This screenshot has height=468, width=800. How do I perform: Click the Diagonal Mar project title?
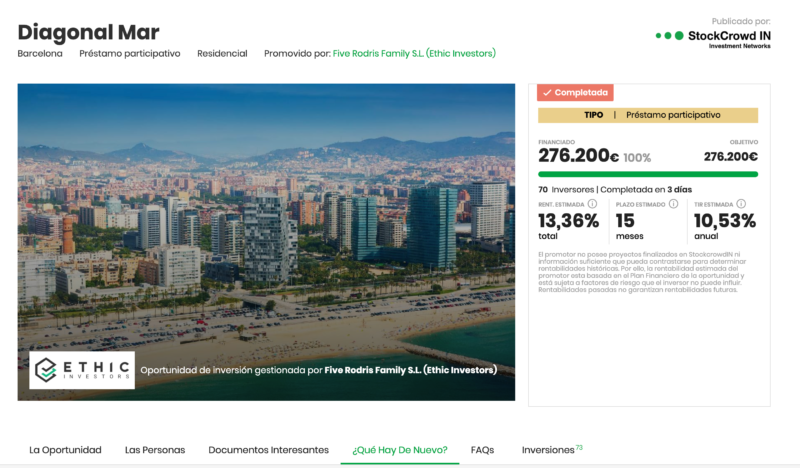pos(88,32)
